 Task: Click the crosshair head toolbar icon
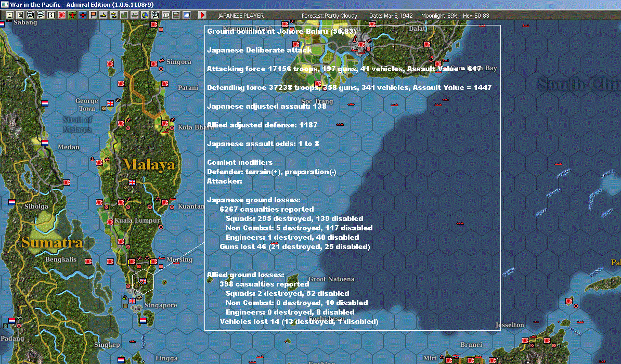155,15
